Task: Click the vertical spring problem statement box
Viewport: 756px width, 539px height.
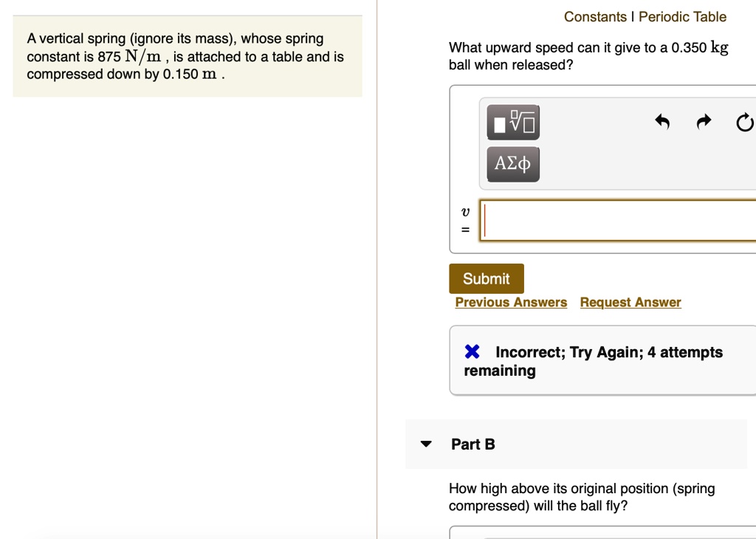Action: [188, 56]
